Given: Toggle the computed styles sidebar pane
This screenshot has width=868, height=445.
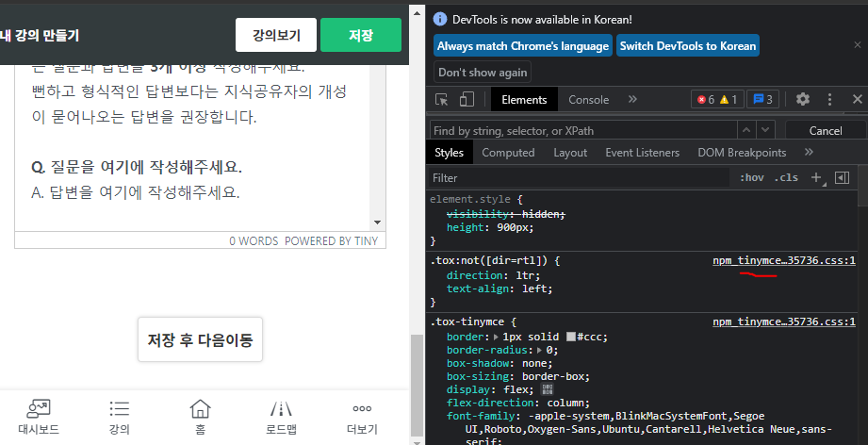Looking at the screenshot, I should [843, 177].
